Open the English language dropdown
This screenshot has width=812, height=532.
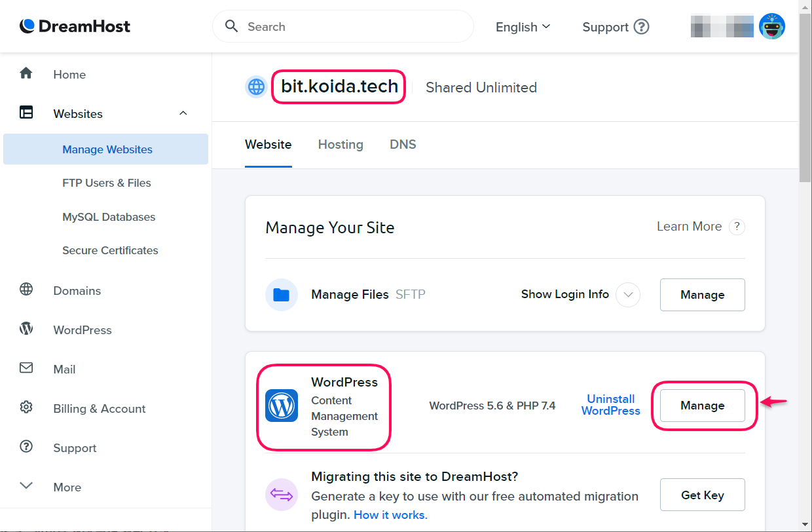coord(523,27)
